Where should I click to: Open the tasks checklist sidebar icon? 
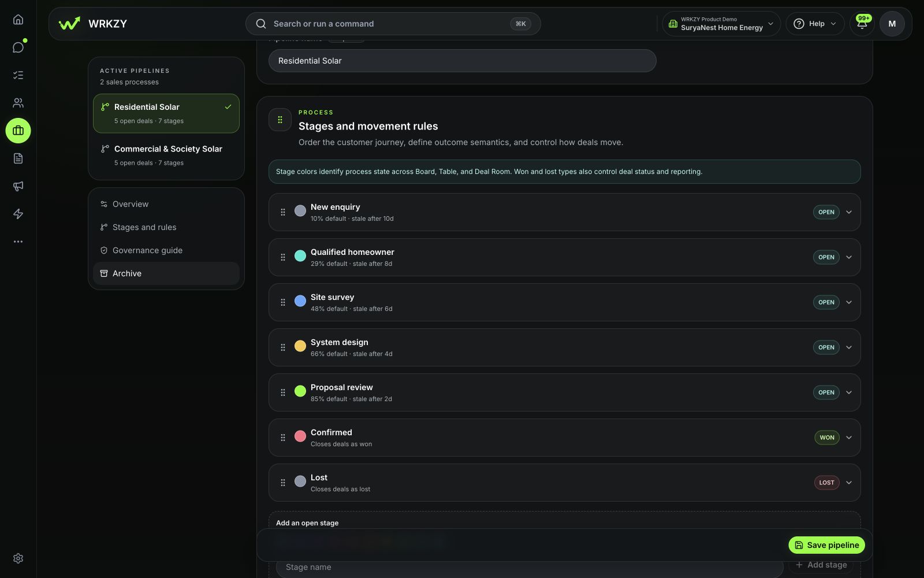[18, 75]
